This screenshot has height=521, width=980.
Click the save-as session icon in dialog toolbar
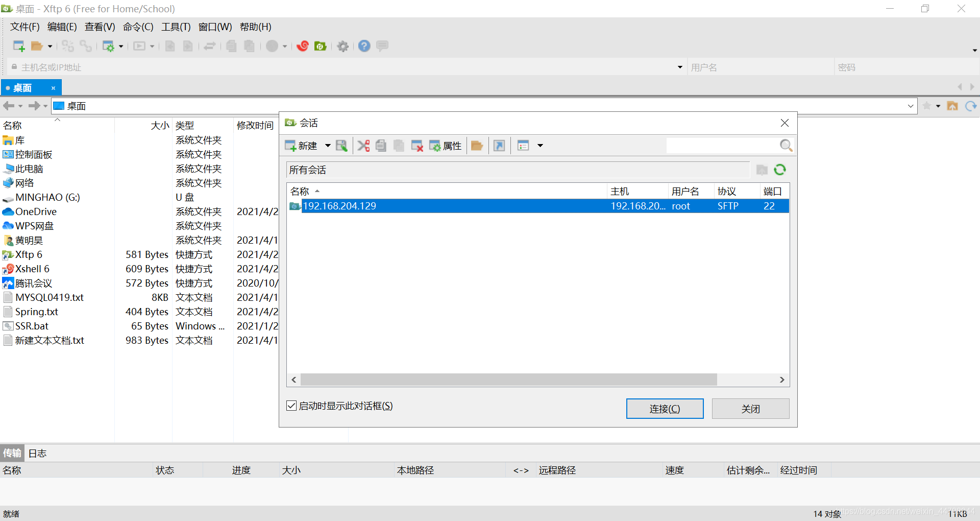[341, 146]
